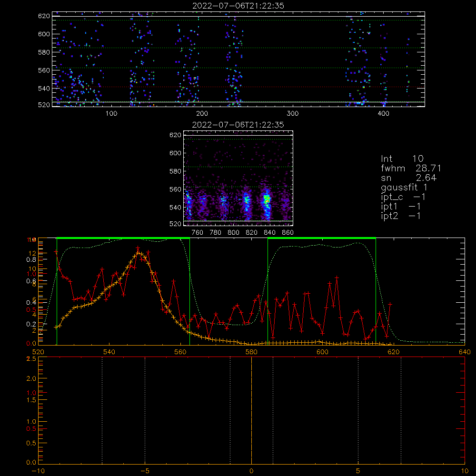Select the 'fwhm 28.71' readout line

[x=411, y=168]
